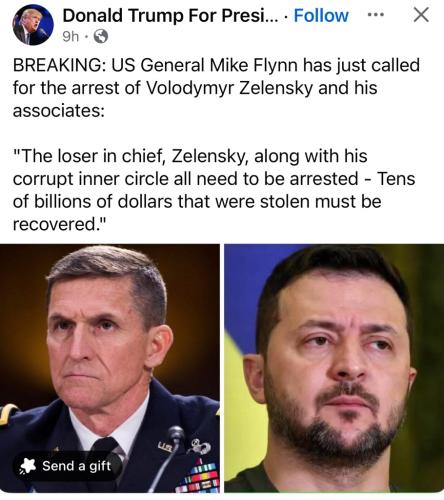Click the word "recovered." ending the quote
444x500 pixels.
(59, 224)
